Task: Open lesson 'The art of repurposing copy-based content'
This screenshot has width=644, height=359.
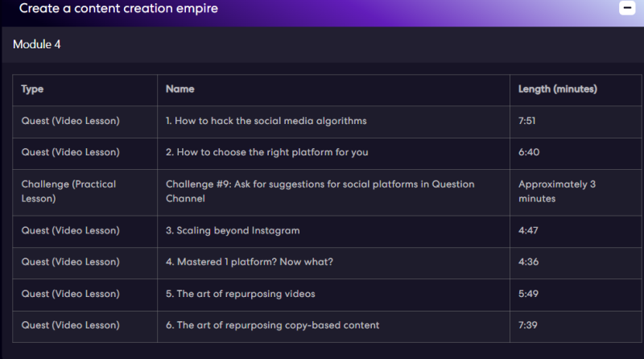Action: (272, 325)
